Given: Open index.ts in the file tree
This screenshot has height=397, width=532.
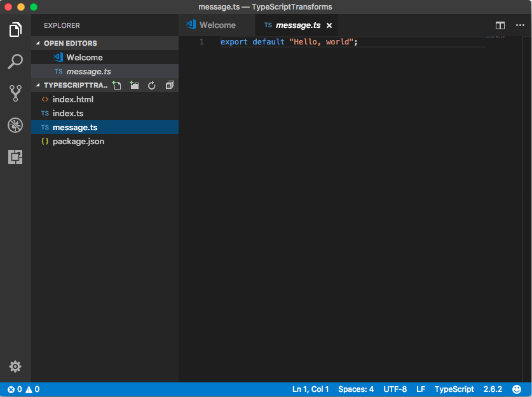Looking at the screenshot, I should 105,113.
